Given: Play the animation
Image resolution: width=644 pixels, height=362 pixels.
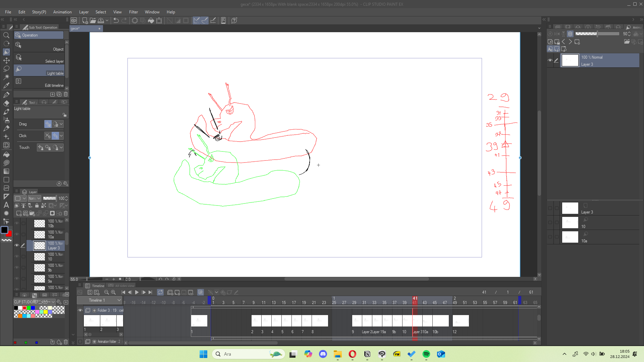Looking at the screenshot, I should click(x=137, y=292).
